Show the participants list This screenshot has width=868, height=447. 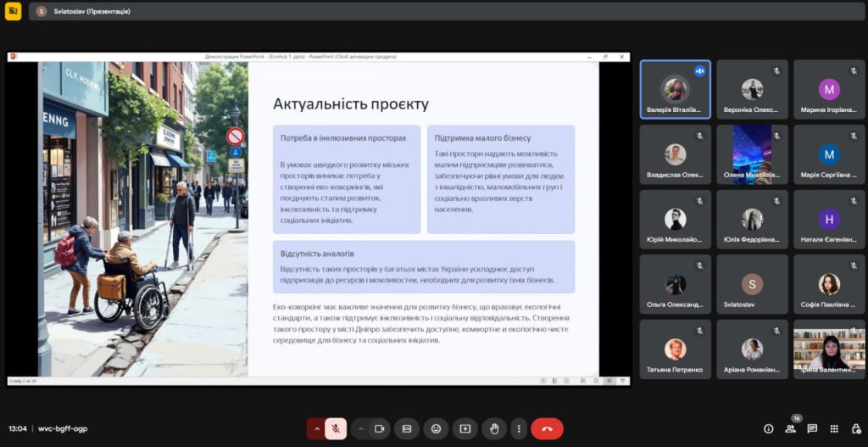click(x=790, y=428)
